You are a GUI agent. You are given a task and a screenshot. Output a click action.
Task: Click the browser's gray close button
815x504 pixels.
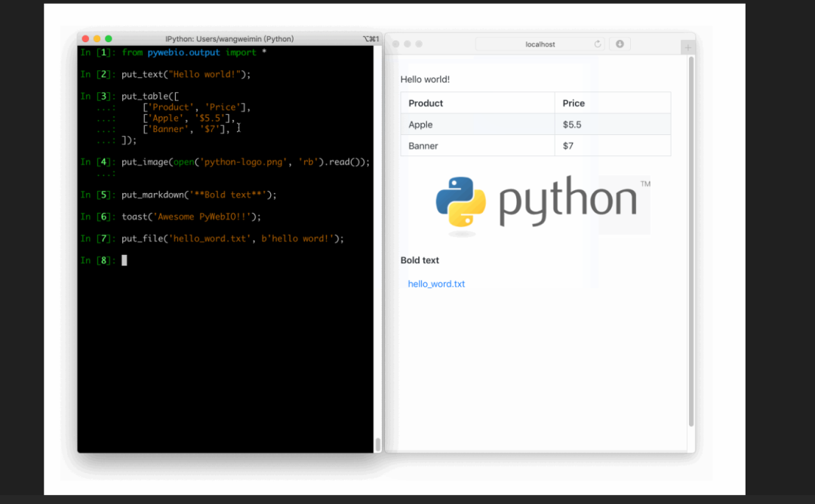point(395,45)
